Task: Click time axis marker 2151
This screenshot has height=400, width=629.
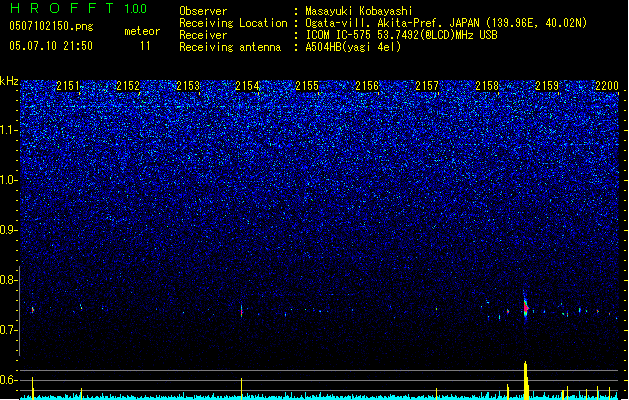Action: point(68,85)
